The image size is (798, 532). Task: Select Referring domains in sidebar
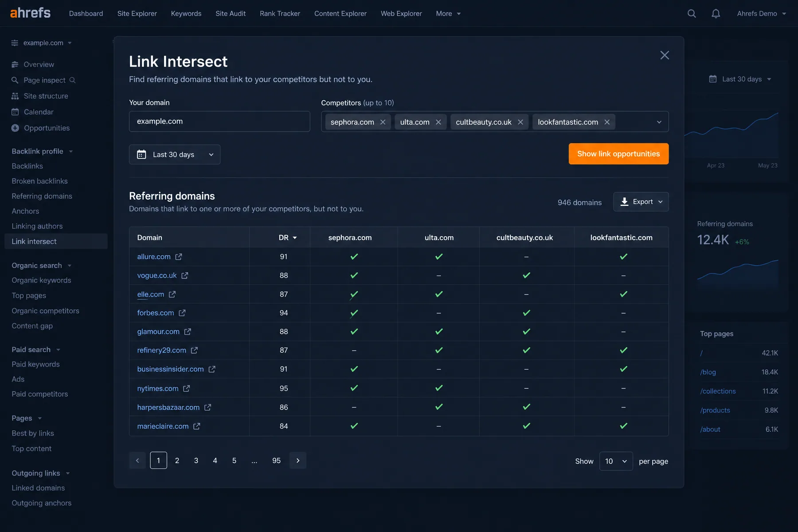(42, 196)
